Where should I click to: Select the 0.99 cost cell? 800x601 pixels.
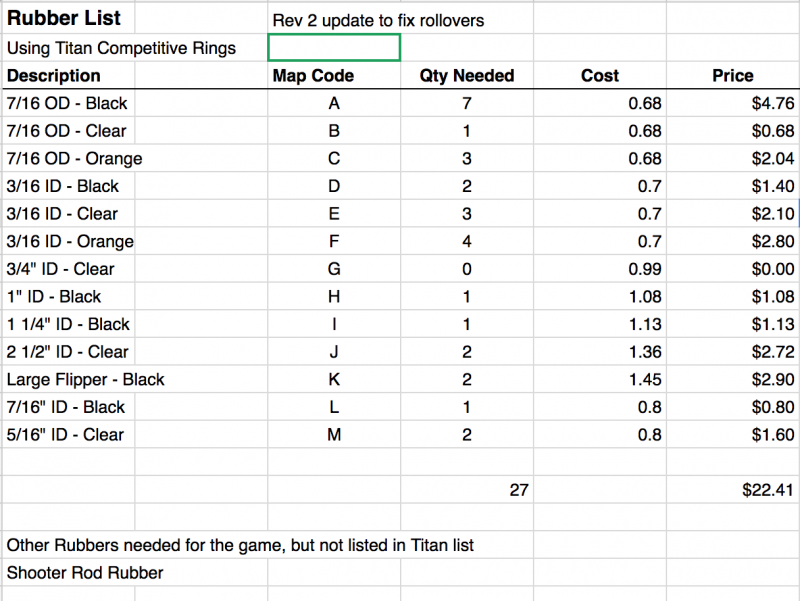click(x=600, y=269)
